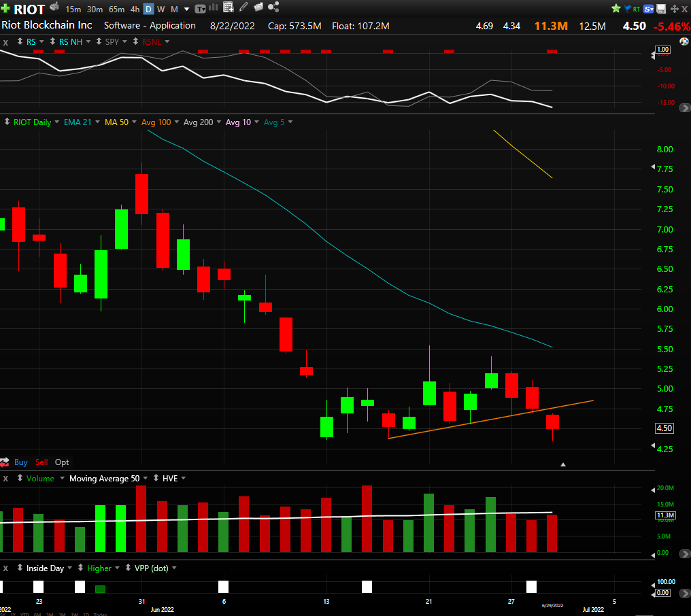The height and width of the screenshot is (616, 691).
Task: Click the green plus add-symbol icon
Action: point(5,8)
